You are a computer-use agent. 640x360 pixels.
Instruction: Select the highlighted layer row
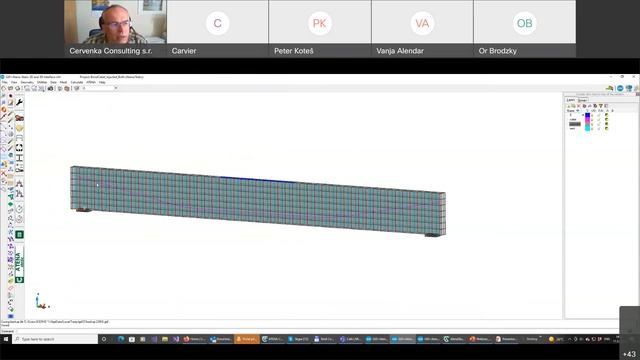tap(575, 124)
